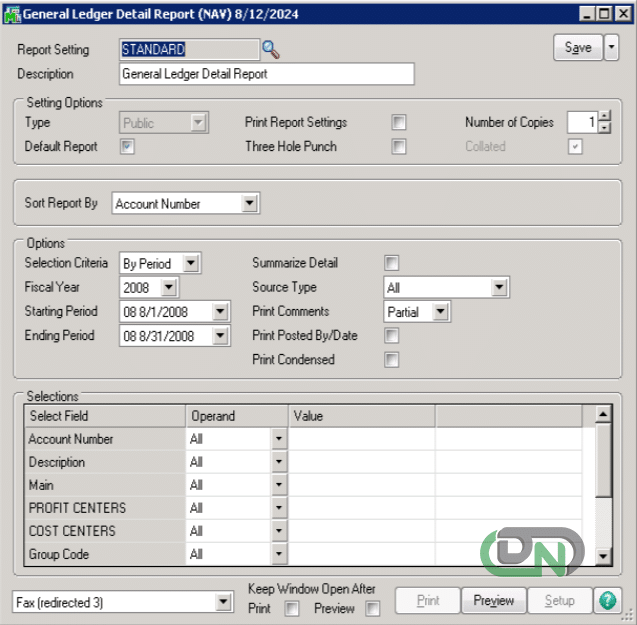Image resolution: width=637 pixels, height=625 pixels.
Task: Open Main row operand dropdown
Action: pos(279,485)
